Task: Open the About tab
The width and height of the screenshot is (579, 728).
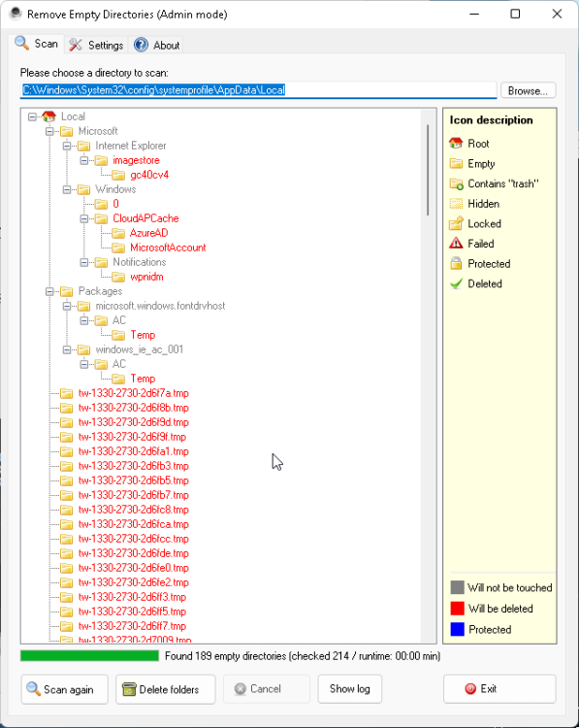Action: (156, 45)
